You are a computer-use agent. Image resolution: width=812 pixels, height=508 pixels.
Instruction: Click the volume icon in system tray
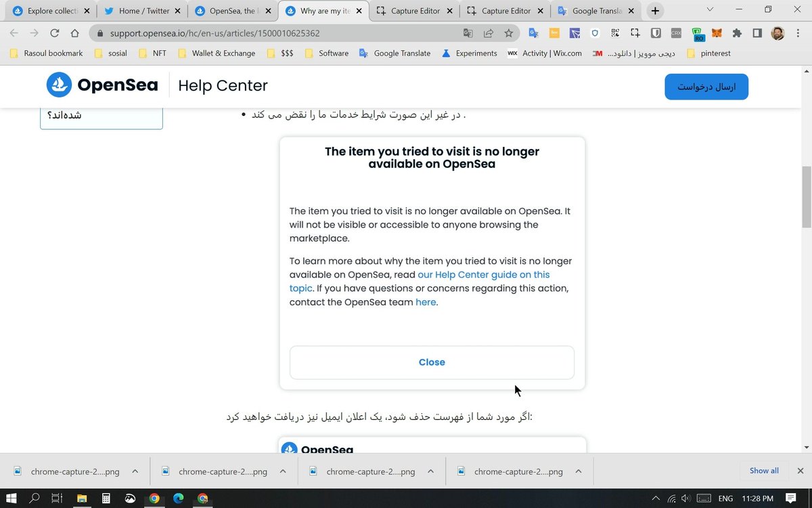tap(686, 499)
